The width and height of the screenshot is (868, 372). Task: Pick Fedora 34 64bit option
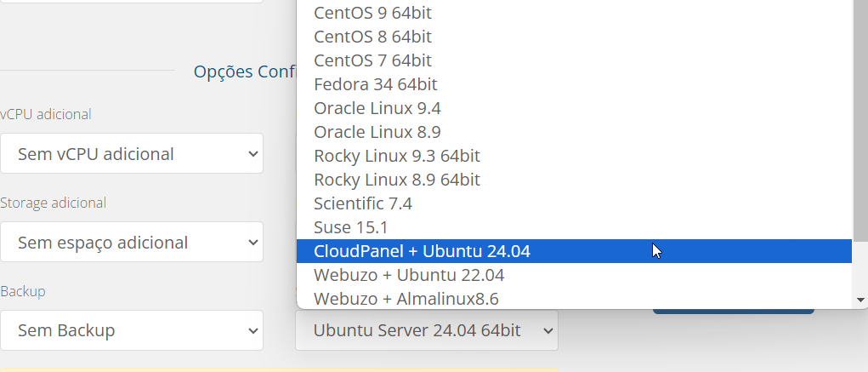[x=574, y=84]
